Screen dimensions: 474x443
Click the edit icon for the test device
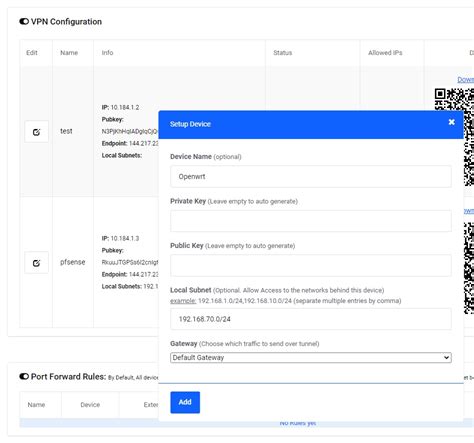(36, 132)
